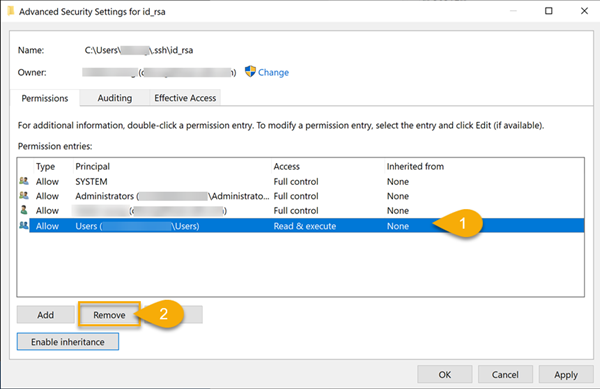
Task: Click the group icon on the Administrators row
Action: coord(24,195)
